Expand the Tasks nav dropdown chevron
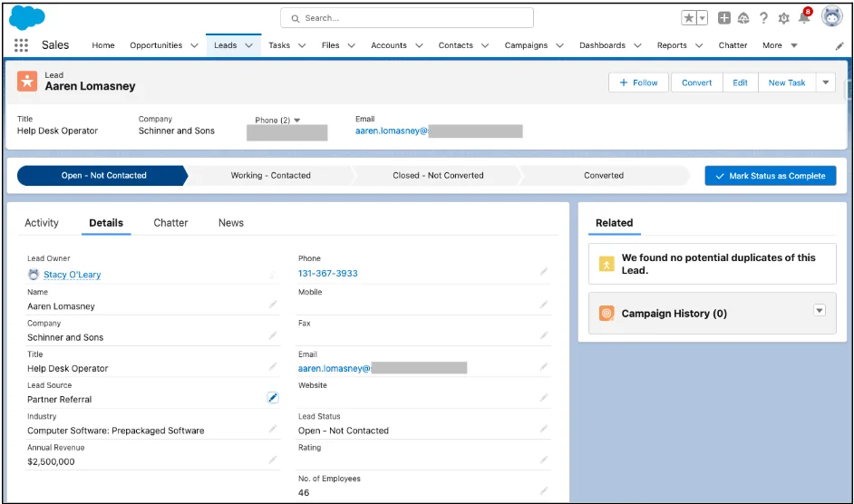 (302, 45)
